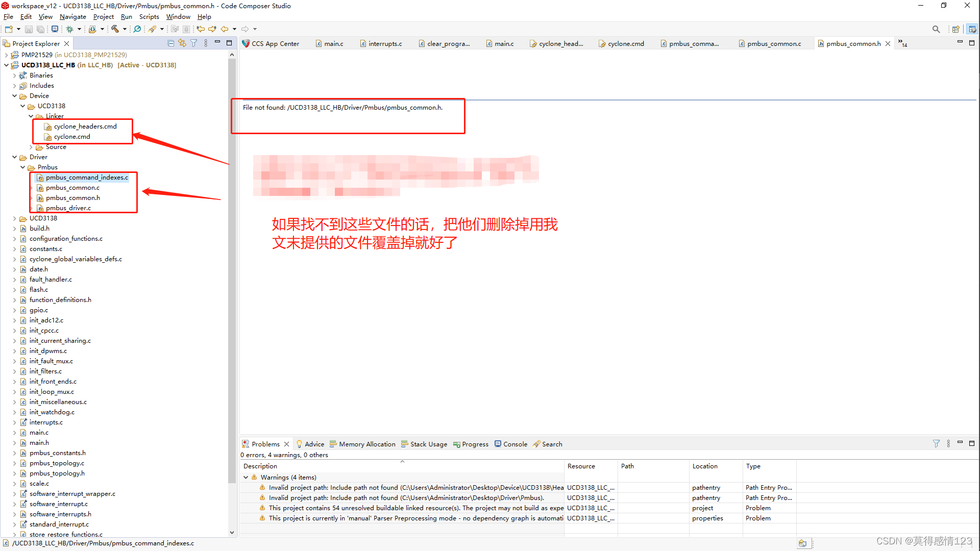Build the project with the hammer icon

(x=115, y=29)
